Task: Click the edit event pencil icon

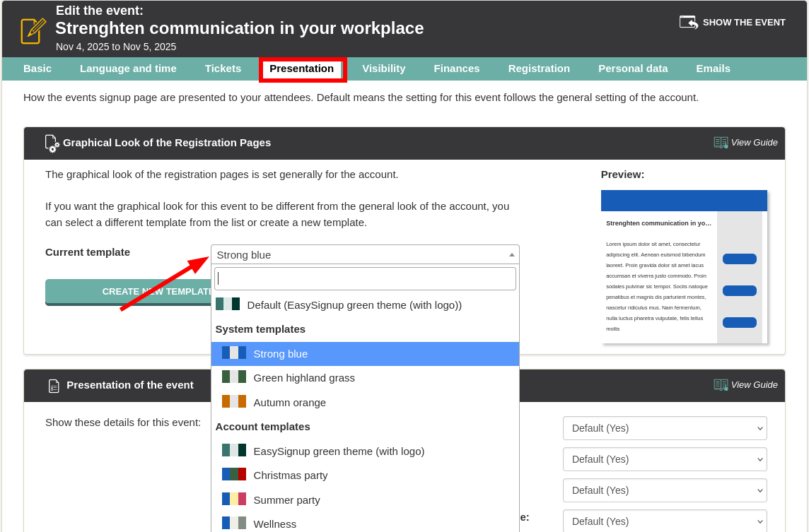Action: point(33,30)
